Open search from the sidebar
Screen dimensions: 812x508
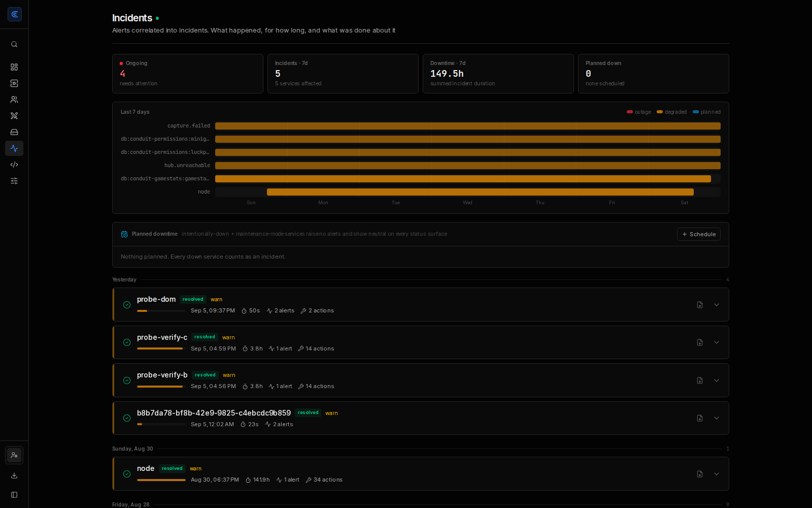(x=14, y=44)
